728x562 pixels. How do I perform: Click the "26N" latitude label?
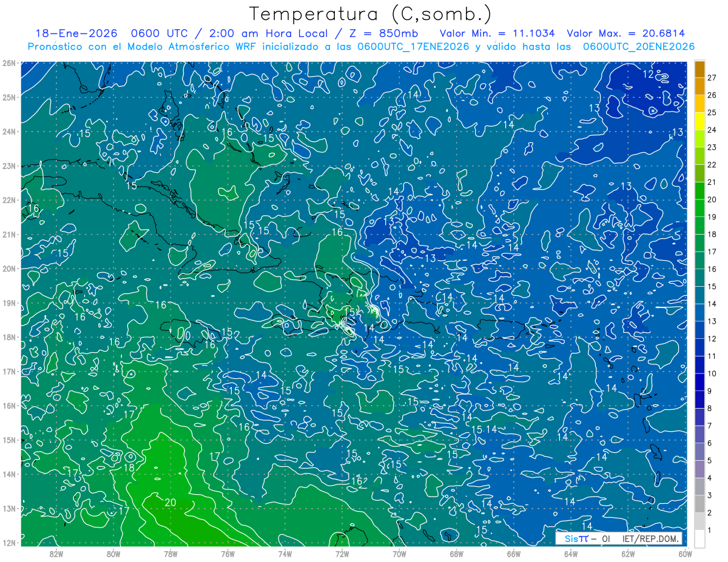coord(9,63)
